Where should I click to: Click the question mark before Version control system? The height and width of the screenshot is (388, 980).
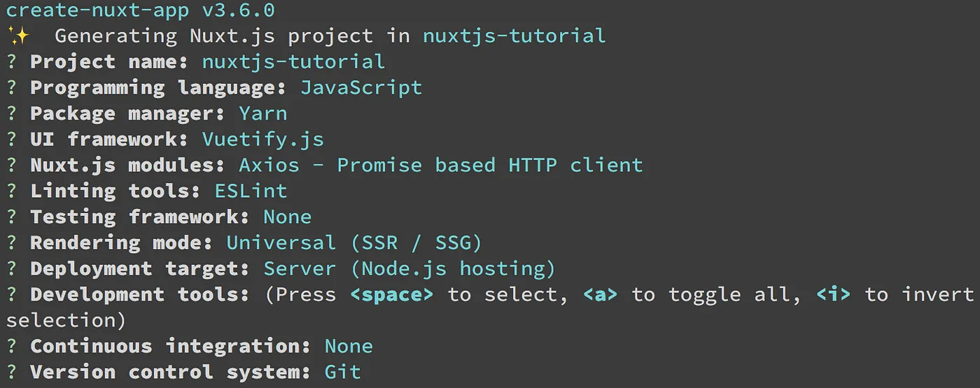(11, 372)
